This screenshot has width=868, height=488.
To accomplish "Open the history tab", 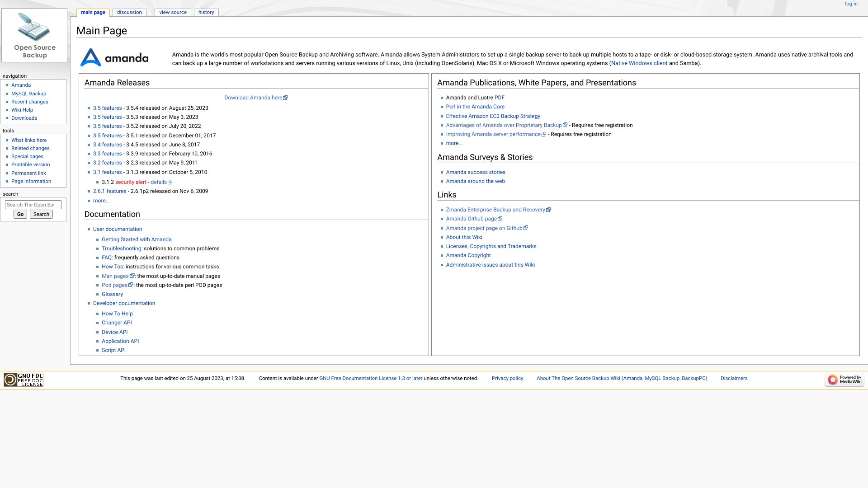I will pyautogui.click(x=206, y=13).
